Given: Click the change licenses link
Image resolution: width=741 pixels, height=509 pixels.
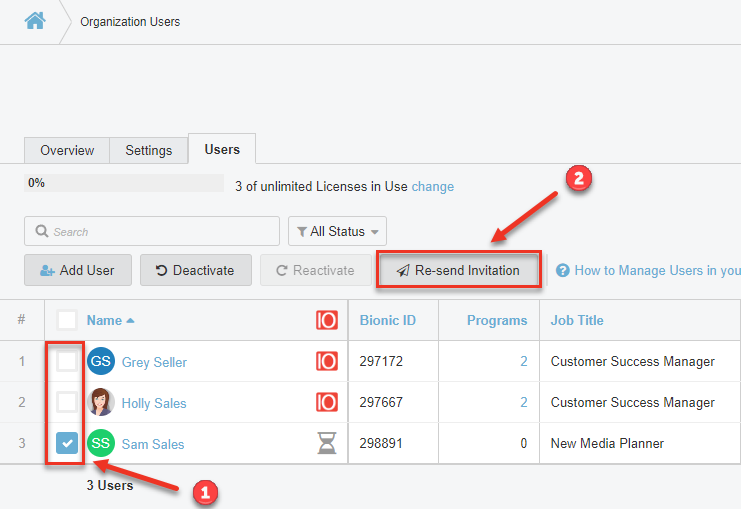Looking at the screenshot, I should click(x=432, y=186).
